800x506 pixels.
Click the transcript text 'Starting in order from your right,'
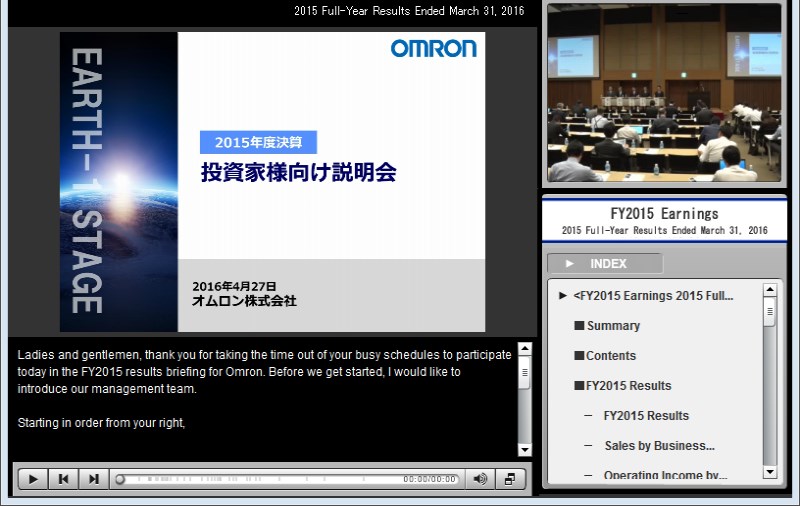click(101, 423)
